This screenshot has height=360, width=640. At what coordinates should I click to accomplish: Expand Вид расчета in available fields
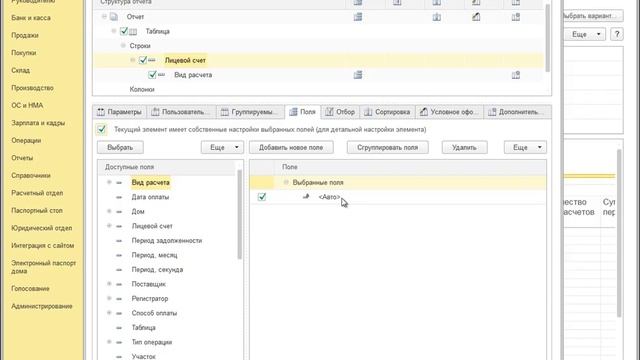[x=109, y=182]
